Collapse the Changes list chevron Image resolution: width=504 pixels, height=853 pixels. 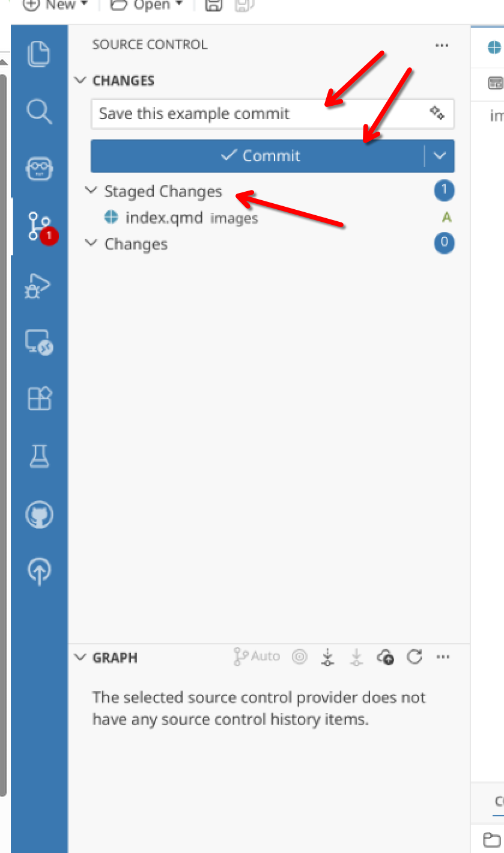91,243
